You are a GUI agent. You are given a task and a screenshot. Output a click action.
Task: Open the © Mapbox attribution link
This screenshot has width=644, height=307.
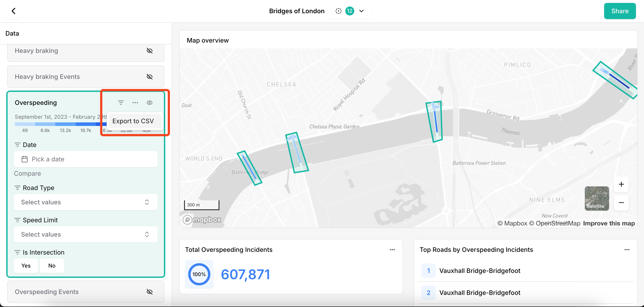(x=512, y=223)
